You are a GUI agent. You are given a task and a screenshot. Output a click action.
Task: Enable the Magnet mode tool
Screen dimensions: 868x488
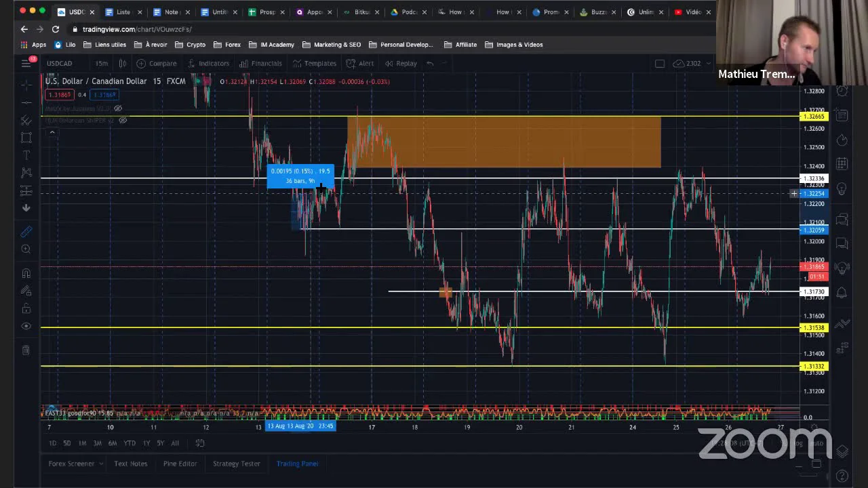point(26,273)
